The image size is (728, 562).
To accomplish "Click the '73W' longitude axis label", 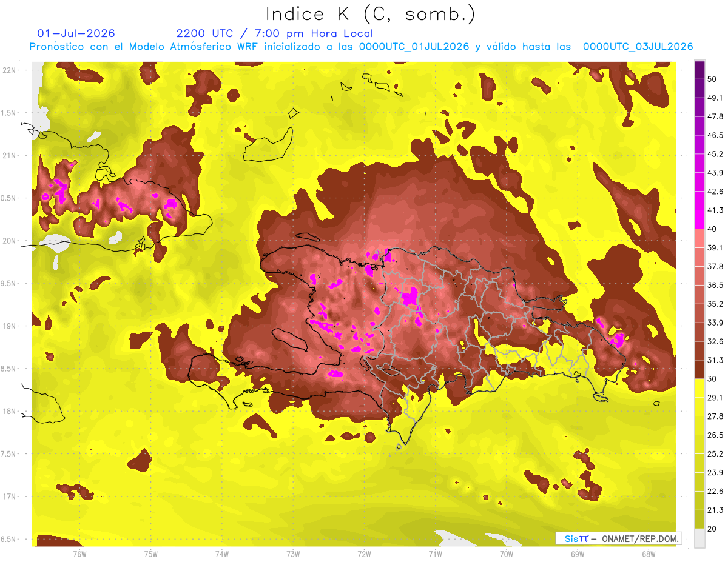I will tap(293, 554).
